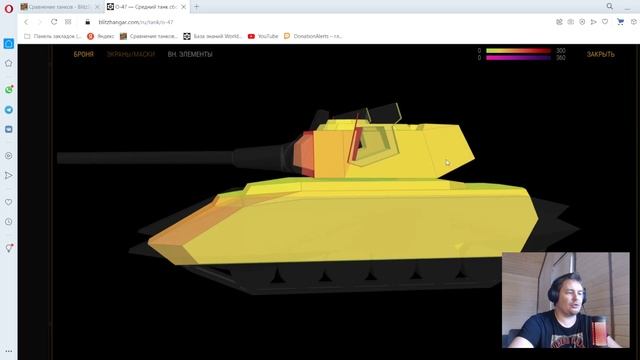Image resolution: width=640 pixels, height=360 pixels.
Task: Open the DonationAlerts bookmark
Action: (x=313, y=36)
